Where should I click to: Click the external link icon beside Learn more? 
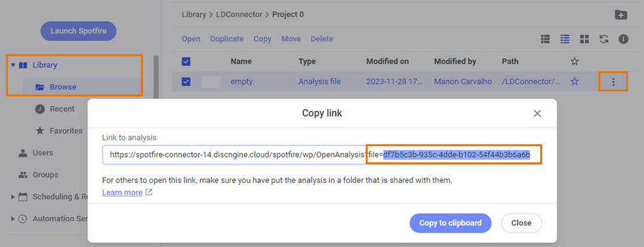coord(149,192)
